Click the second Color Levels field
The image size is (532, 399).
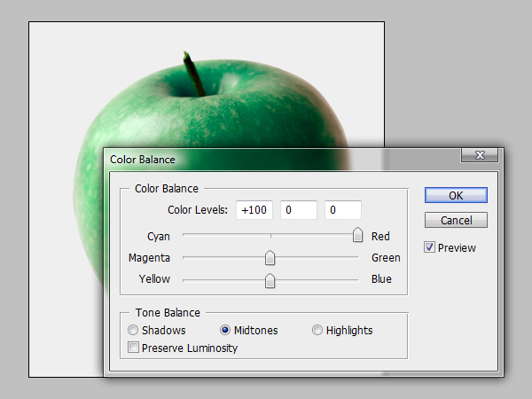point(299,209)
